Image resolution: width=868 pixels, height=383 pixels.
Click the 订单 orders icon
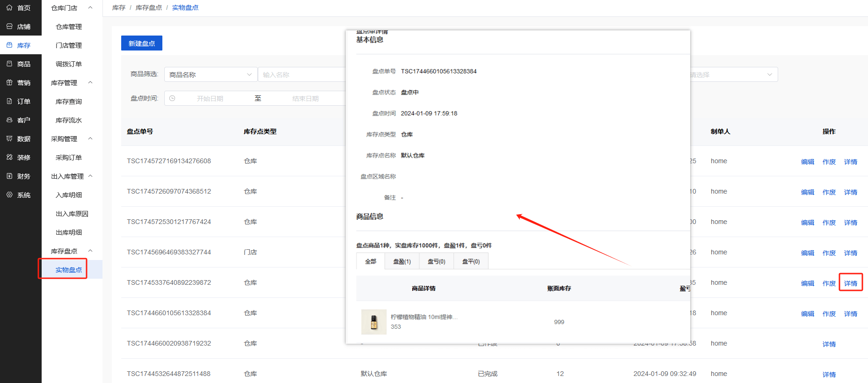tap(9, 101)
